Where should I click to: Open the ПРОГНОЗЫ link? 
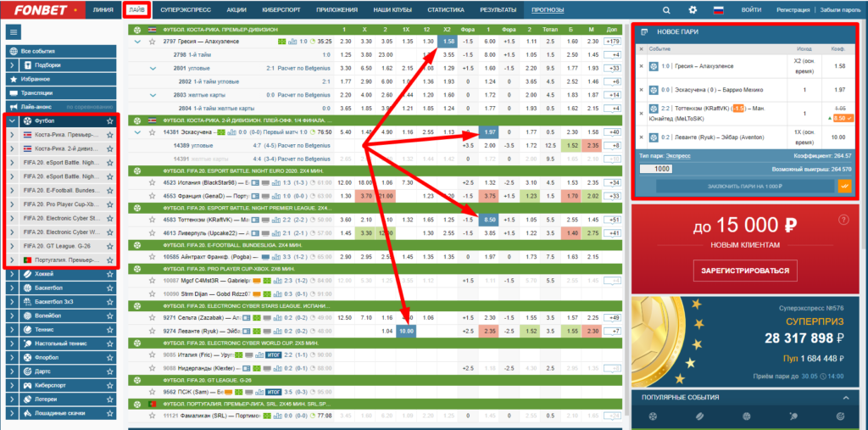548,10
